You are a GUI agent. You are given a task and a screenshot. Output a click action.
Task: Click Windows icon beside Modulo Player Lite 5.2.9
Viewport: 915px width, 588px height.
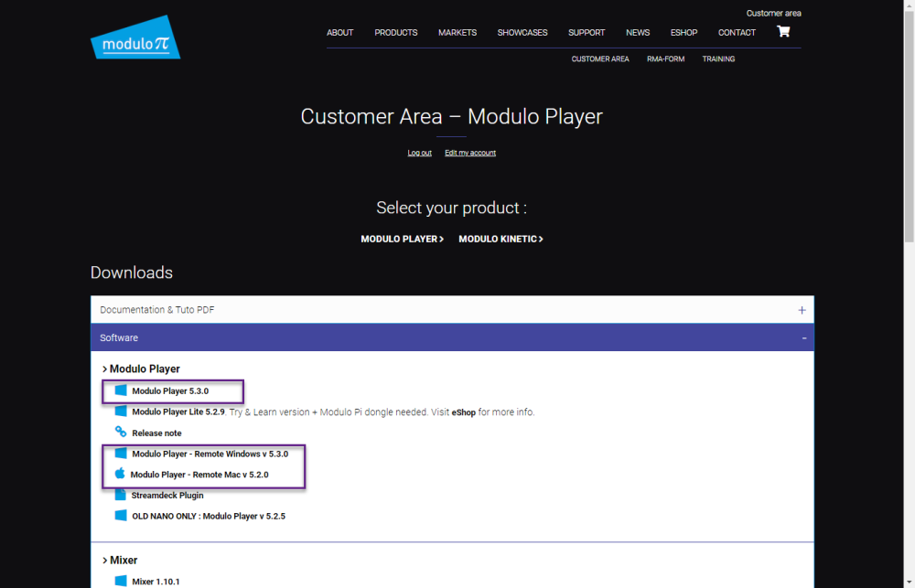[121, 412]
